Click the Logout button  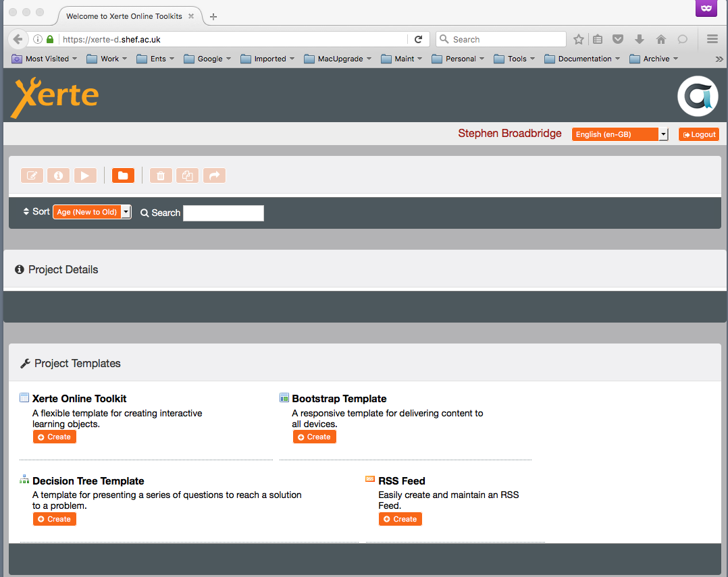[699, 134]
